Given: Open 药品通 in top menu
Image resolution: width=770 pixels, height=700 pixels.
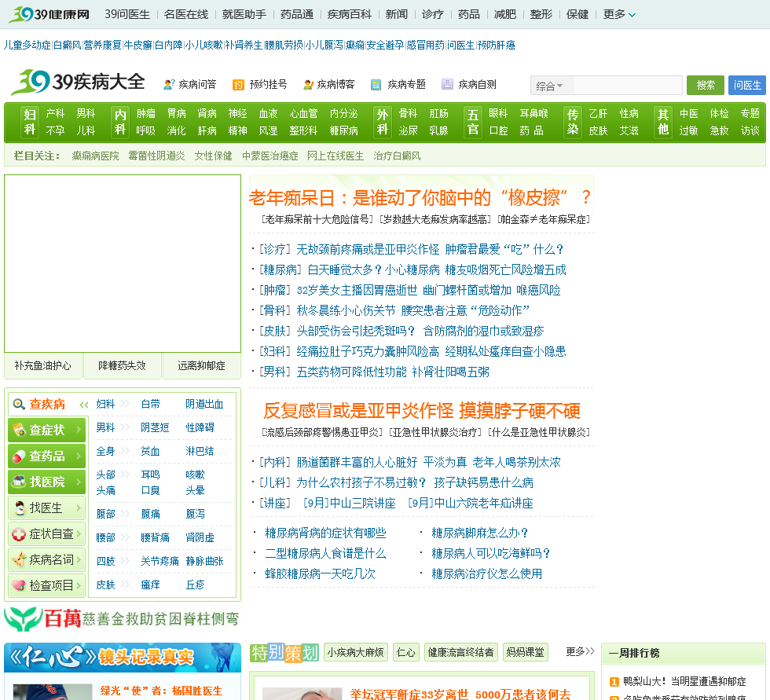Looking at the screenshot, I should coord(297,14).
